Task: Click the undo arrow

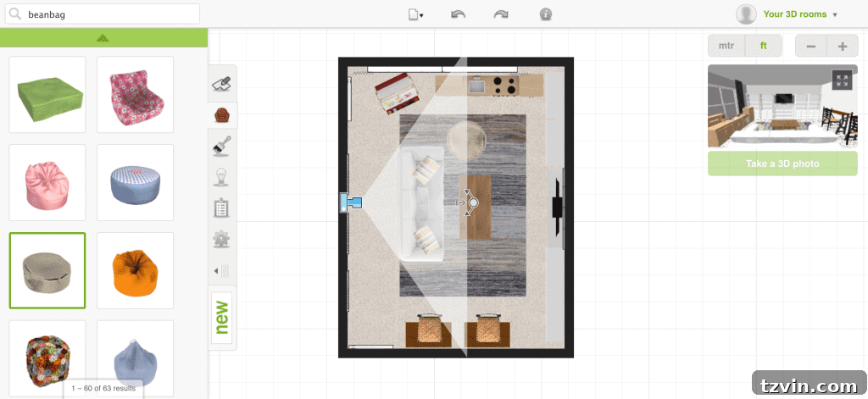Action: (458, 15)
